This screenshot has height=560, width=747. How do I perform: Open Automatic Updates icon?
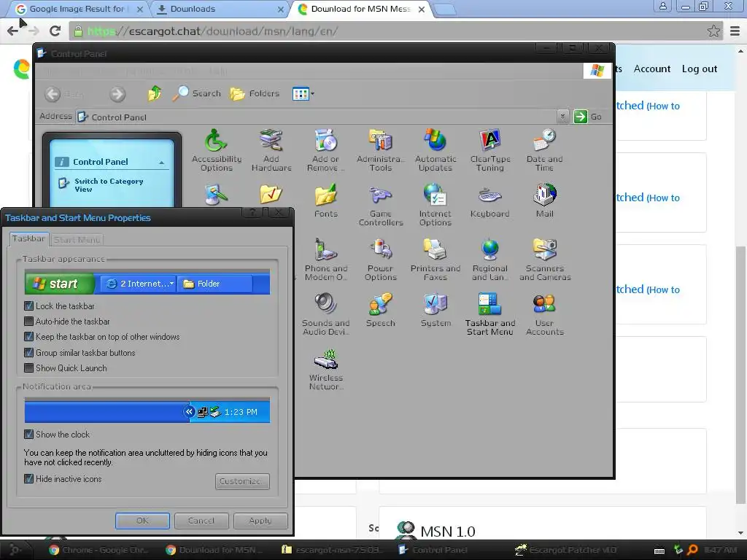pos(436,150)
